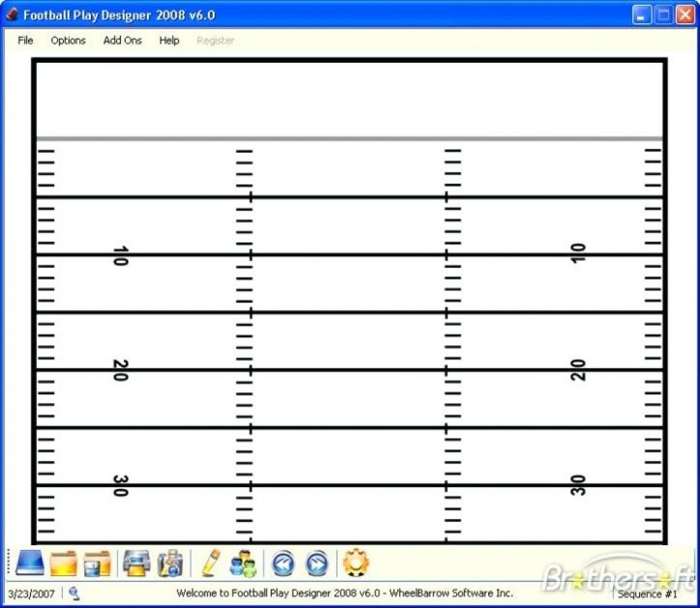Screen dimensions: 700x608
Task: Open the settings gear icon
Action: (356, 563)
